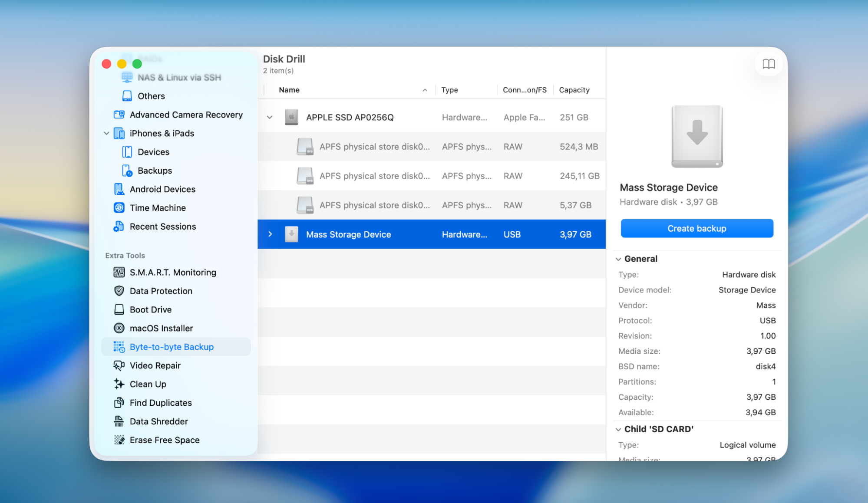The width and height of the screenshot is (868, 503).
Task: Click the 245,11 GB APFS store disk icon
Action: (x=305, y=176)
